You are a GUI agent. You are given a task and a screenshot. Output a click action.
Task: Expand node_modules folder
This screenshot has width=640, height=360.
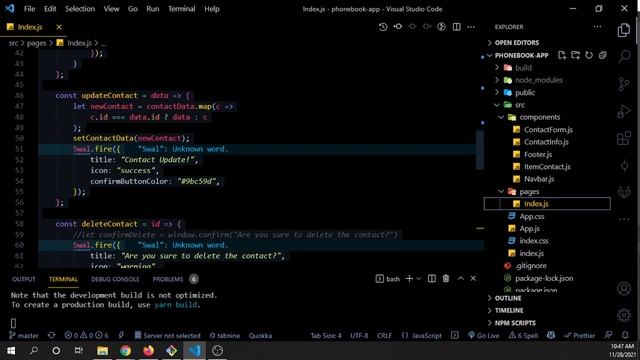538,80
